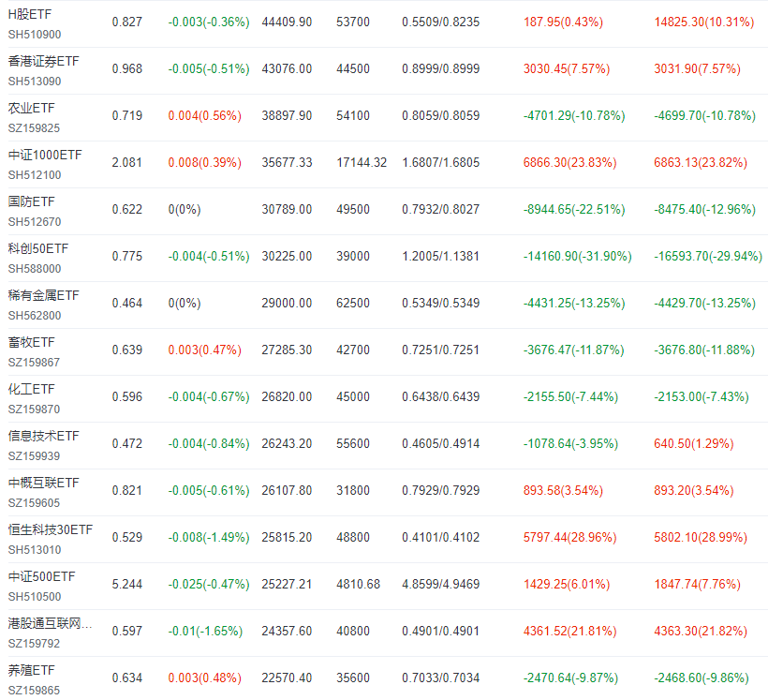
Task: Click holding quantity 53700
Action: click(x=353, y=22)
